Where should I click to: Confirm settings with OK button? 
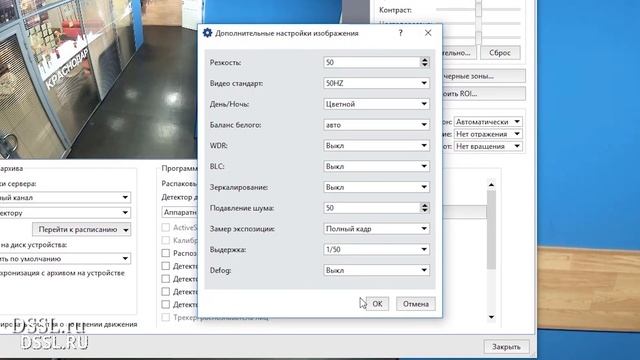click(377, 304)
